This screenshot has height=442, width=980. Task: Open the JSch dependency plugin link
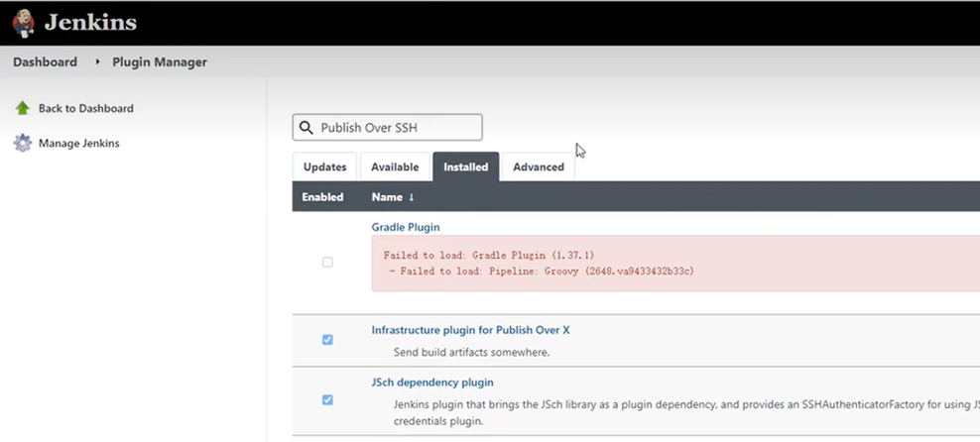pos(432,383)
